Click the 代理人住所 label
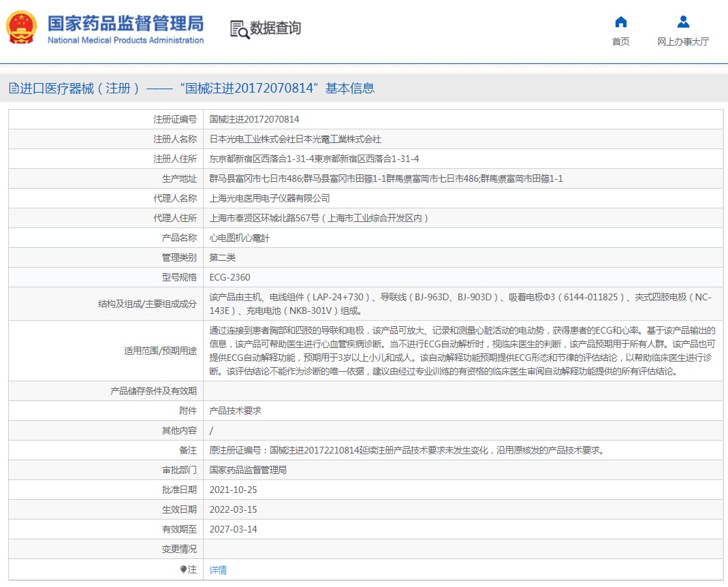 [x=175, y=218]
